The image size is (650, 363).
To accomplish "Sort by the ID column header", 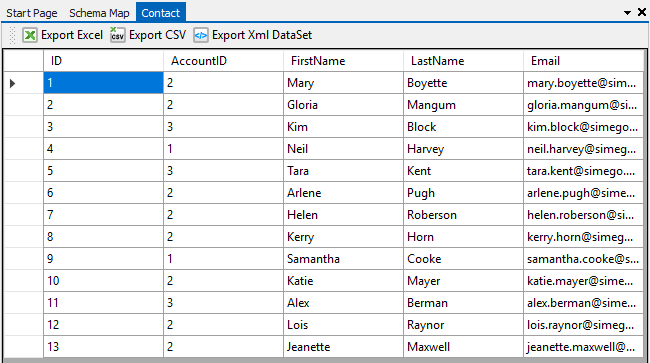I will click(103, 61).
